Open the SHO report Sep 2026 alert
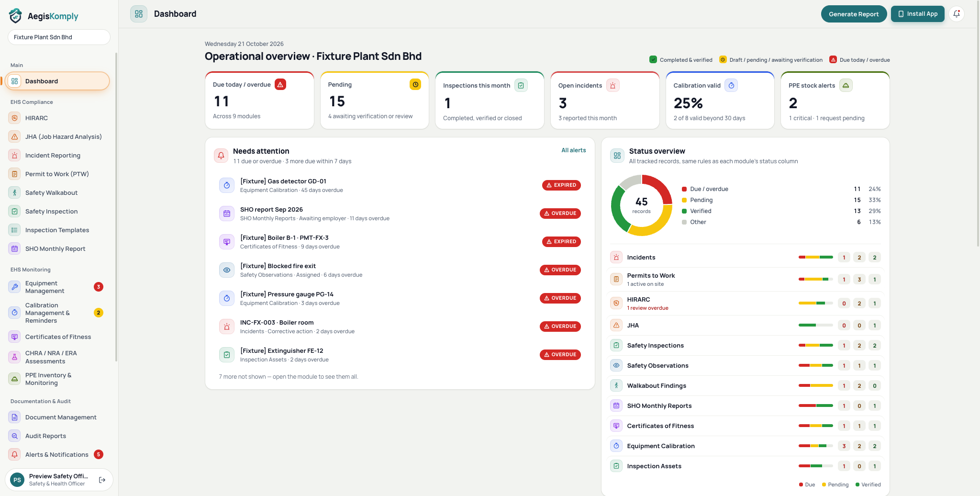The image size is (980, 496). pos(400,214)
